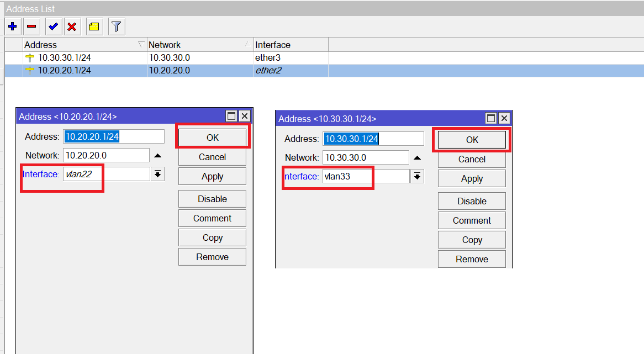The height and width of the screenshot is (354, 644).
Task: Sort the list by the Network column header
Action: [200, 45]
